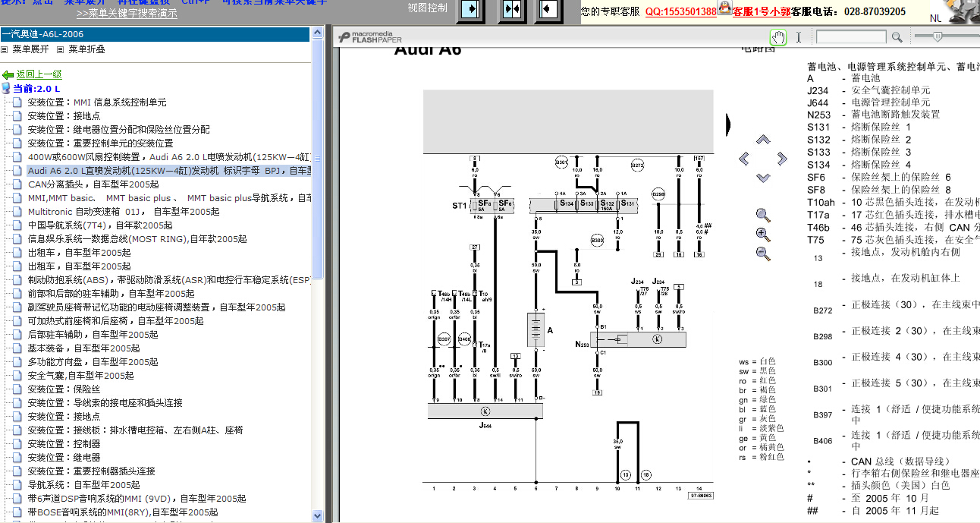The width and height of the screenshot is (980, 523).
Task: Zoom in with the plus magnifier icon
Action: pyautogui.click(x=764, y=234)
